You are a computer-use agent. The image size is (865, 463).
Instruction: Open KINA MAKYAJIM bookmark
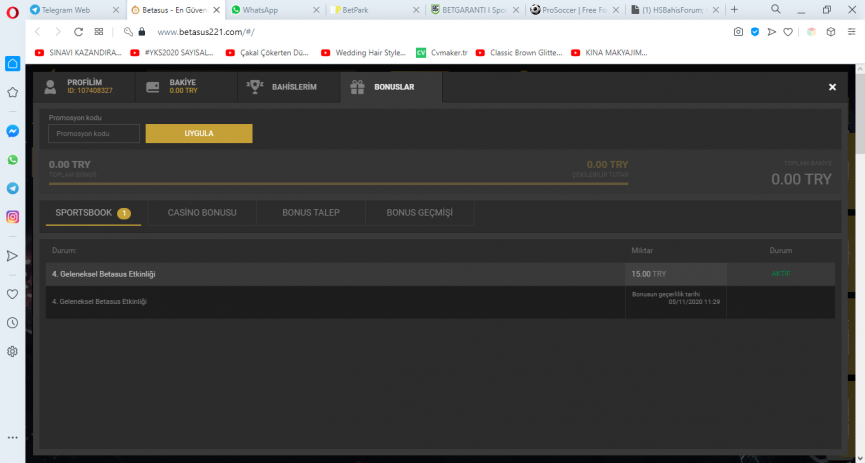coord(609,53)
